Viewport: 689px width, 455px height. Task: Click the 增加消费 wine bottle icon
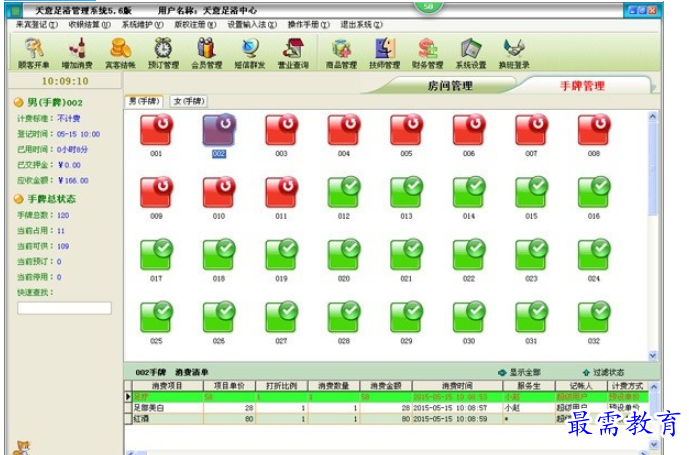click(77, 53)
